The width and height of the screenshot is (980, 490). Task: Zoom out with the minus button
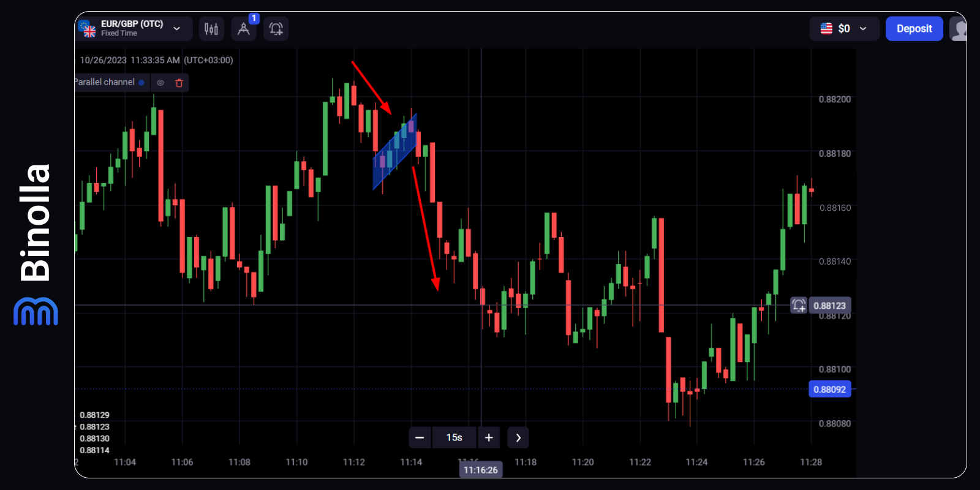pyautogui.click(x=420, y=437)
